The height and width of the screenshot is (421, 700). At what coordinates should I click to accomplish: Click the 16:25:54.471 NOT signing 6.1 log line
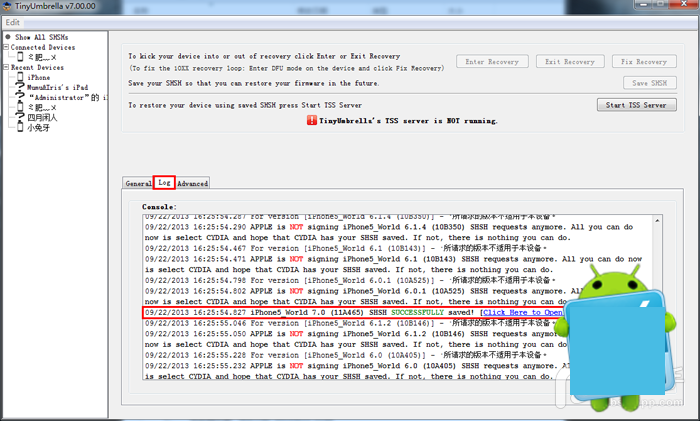click(393, 264)
